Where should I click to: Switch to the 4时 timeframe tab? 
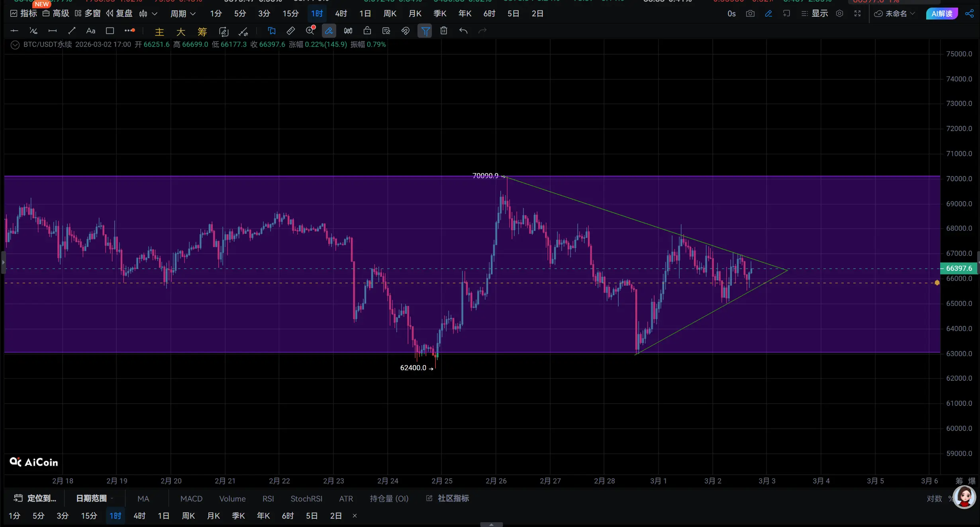click(341, 14)
